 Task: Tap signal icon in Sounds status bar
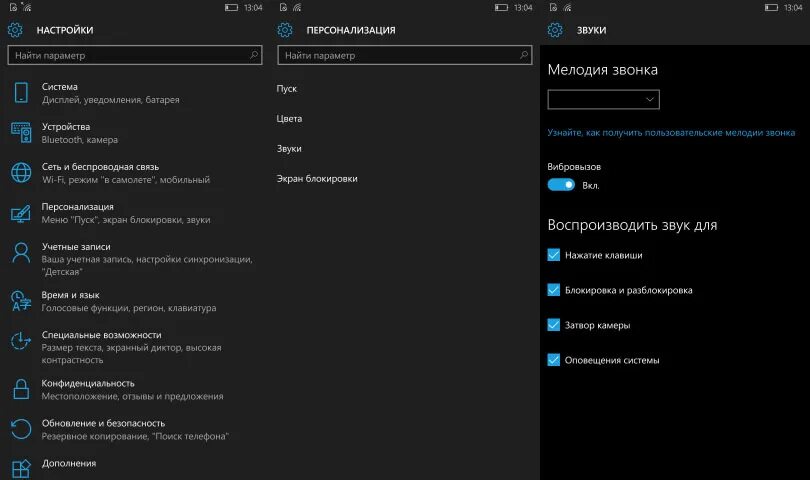(x=567, y=7)
